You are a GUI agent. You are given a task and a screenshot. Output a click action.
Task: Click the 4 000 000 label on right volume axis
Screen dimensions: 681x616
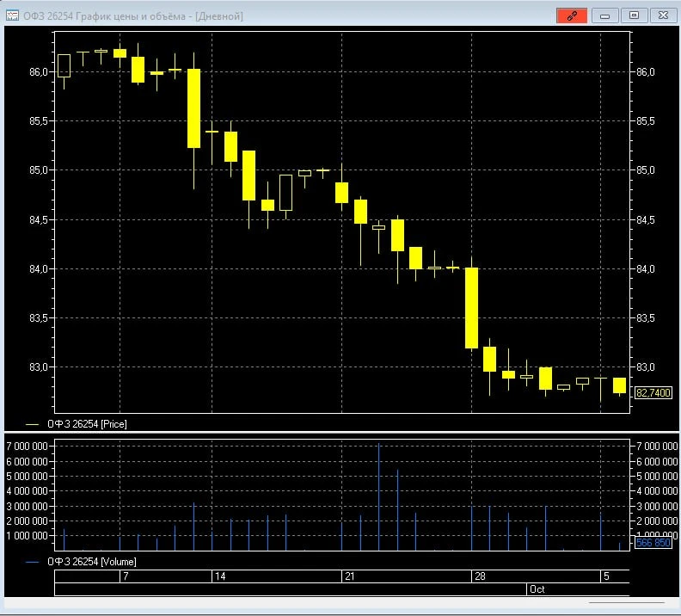657,491
